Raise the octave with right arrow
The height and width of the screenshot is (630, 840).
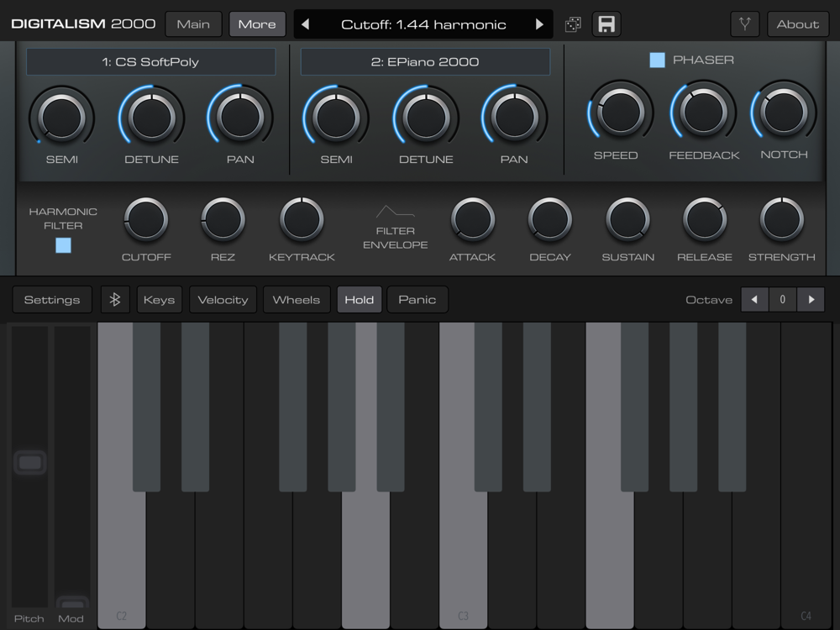pos(811,300)
